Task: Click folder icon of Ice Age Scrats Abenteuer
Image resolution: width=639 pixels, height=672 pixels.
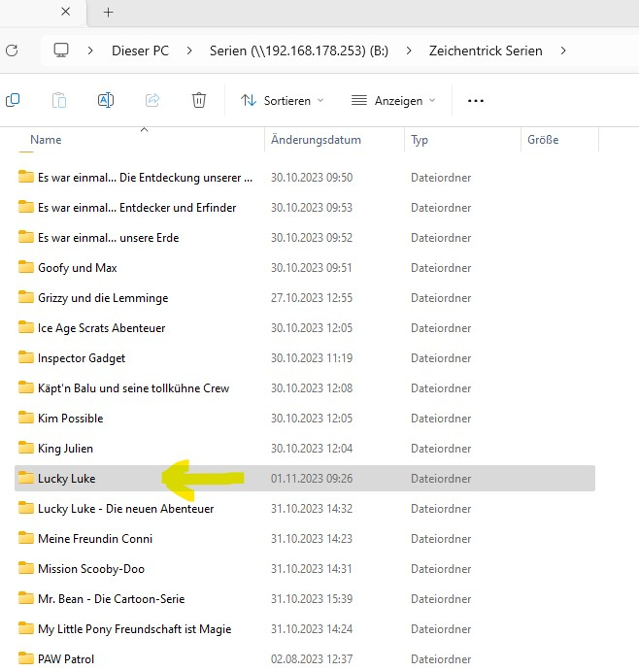Action: [x=25, y=327]
